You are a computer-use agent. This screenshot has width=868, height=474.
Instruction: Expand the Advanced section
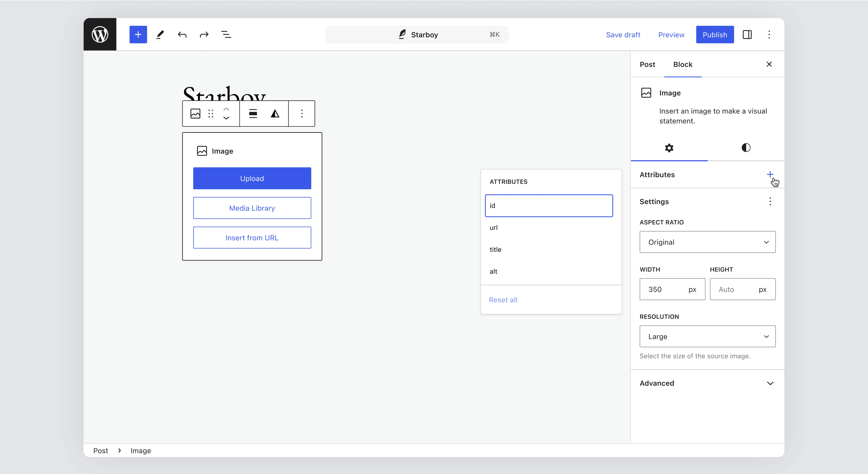click(707, 383)
